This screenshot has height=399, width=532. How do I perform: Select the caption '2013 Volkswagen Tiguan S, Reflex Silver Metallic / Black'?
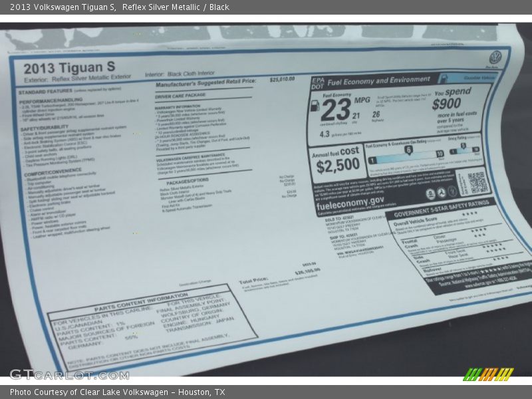pos(120,7)
